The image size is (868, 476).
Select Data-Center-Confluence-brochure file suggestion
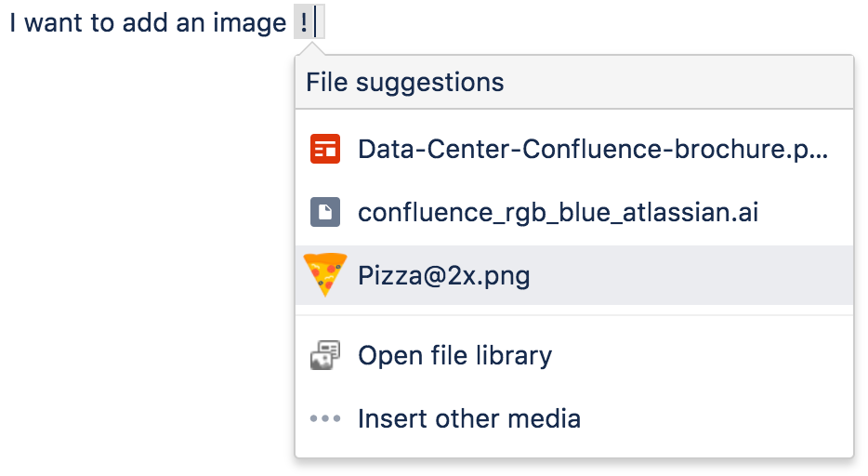(x=574, y=149)
